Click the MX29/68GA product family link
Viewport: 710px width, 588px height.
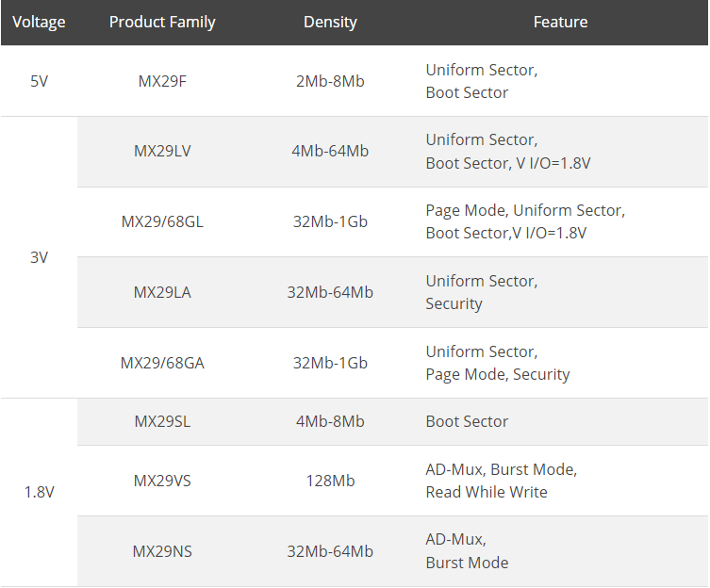pos(162,363)
